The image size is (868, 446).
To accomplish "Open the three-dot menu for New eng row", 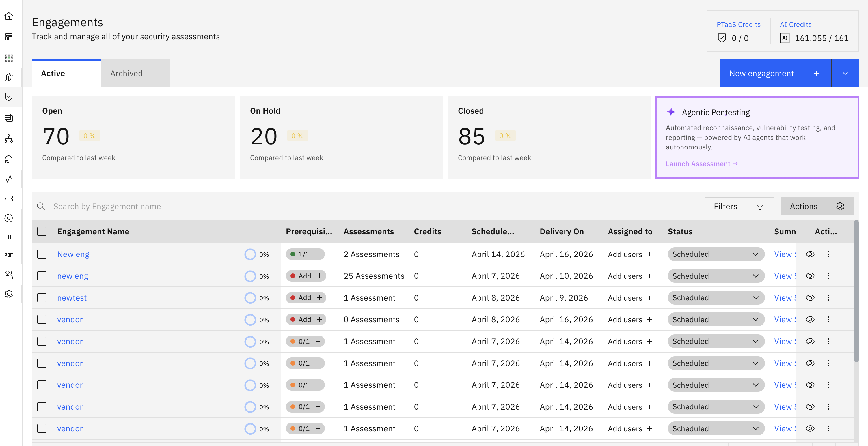I will pos(828,254).
